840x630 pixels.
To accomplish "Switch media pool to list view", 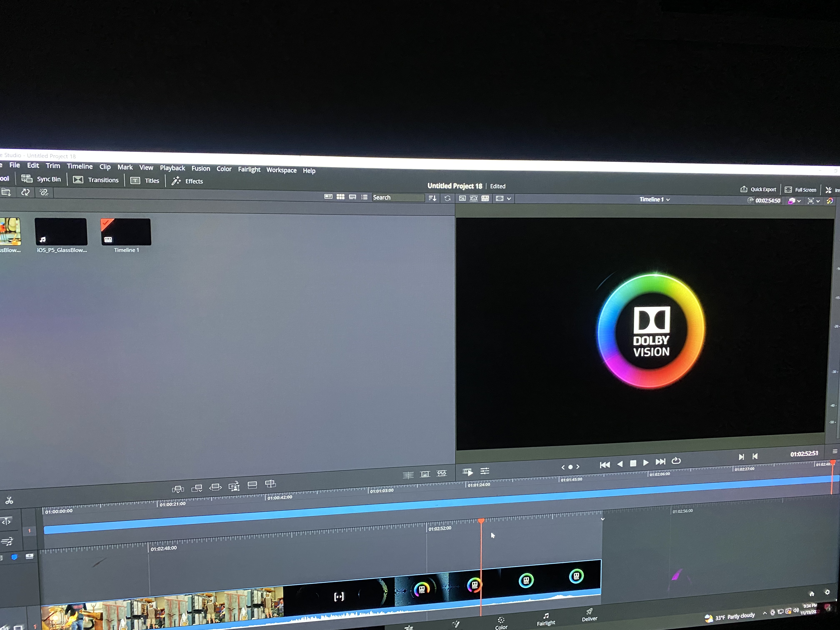I will click(365, 197).
